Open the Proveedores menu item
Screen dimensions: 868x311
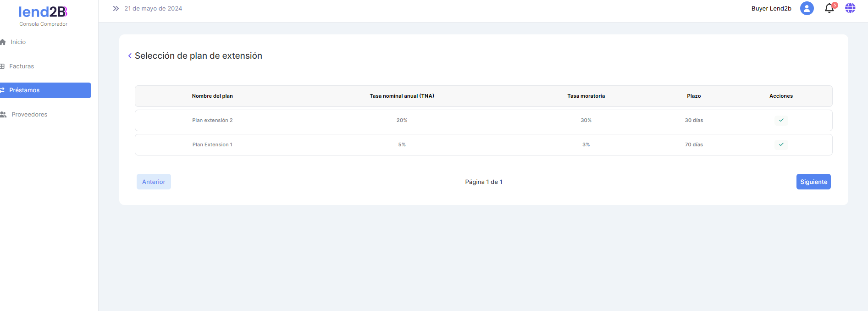29,115
